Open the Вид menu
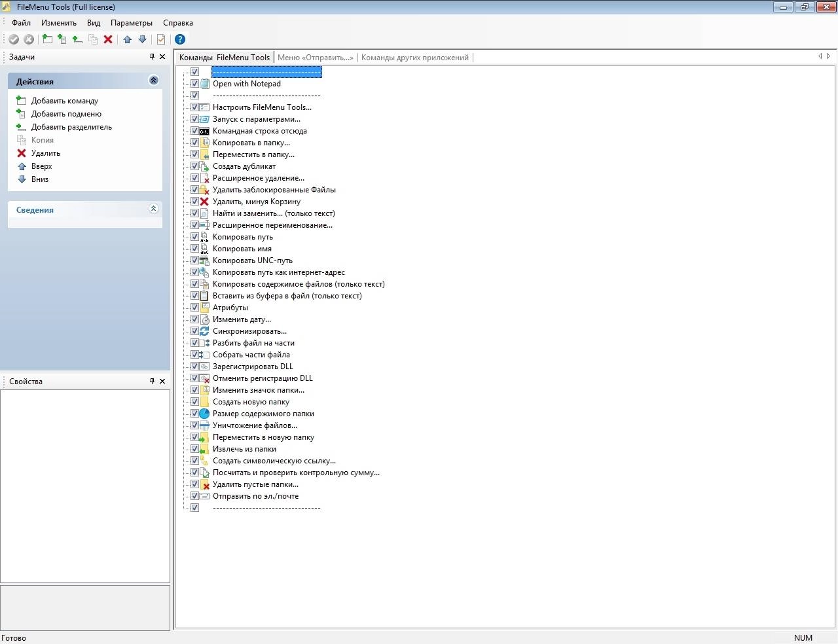This screenshot has height=644, width=838. tap(94, 22)
